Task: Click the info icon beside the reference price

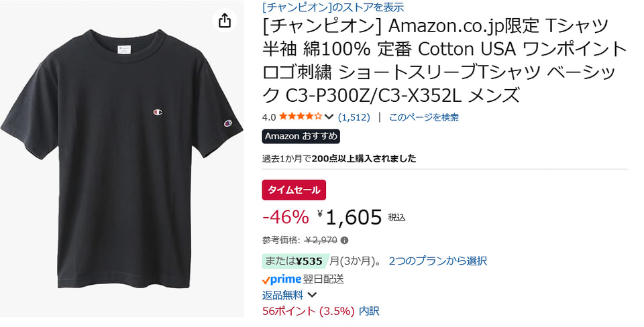Action: click(344, 240)
